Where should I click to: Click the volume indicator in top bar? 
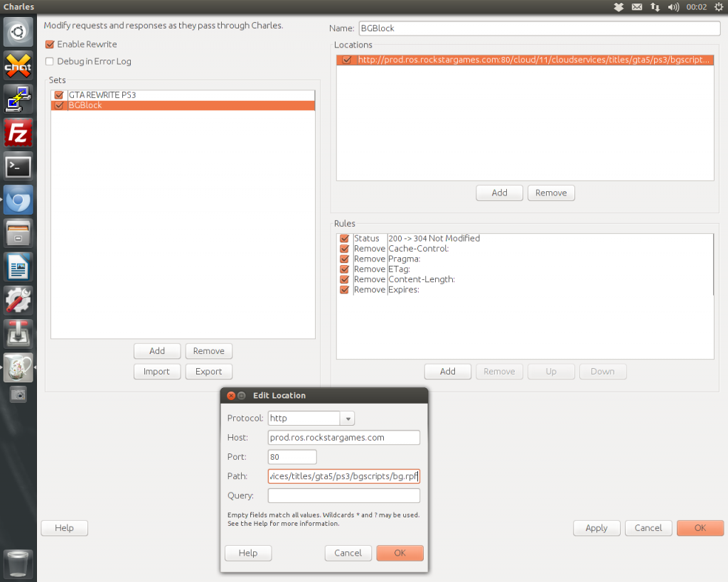[x=673, y=7]
